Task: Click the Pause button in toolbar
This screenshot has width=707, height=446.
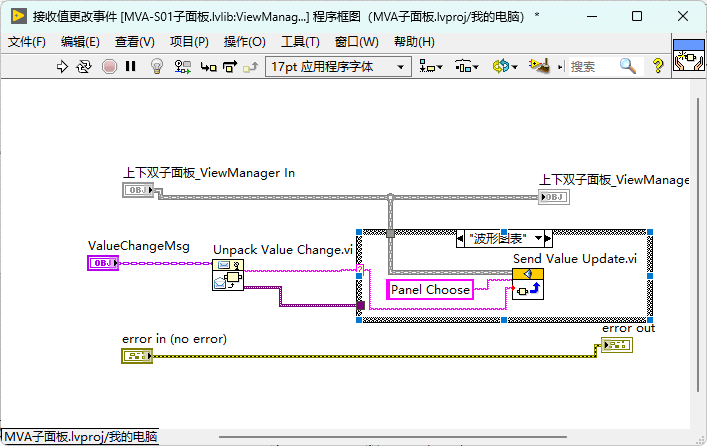Action: click(131, 67)
